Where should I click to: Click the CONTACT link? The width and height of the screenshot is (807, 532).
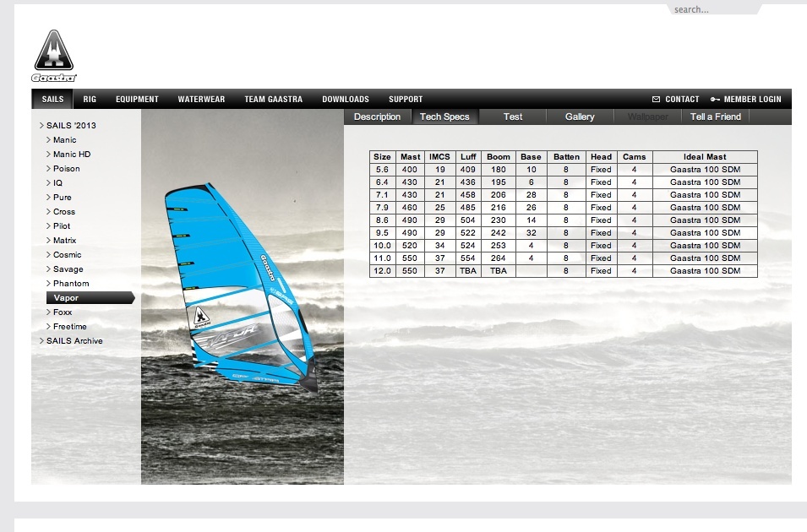682,100
